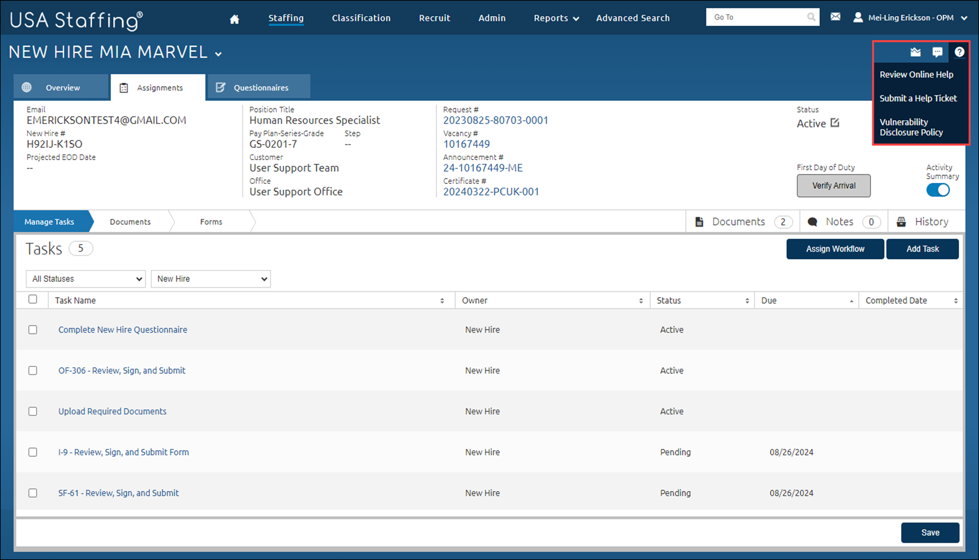Open the Staffing menu

[286, 18]
